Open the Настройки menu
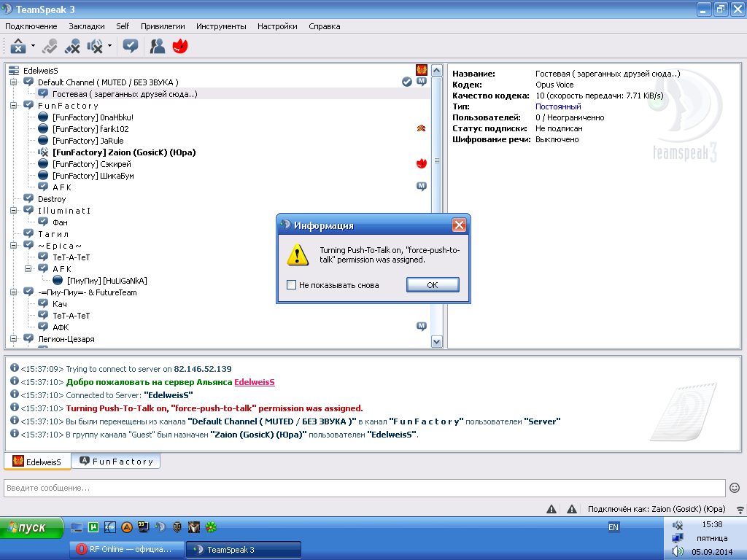This screenshot has width=747, height=560. (277, 26)
